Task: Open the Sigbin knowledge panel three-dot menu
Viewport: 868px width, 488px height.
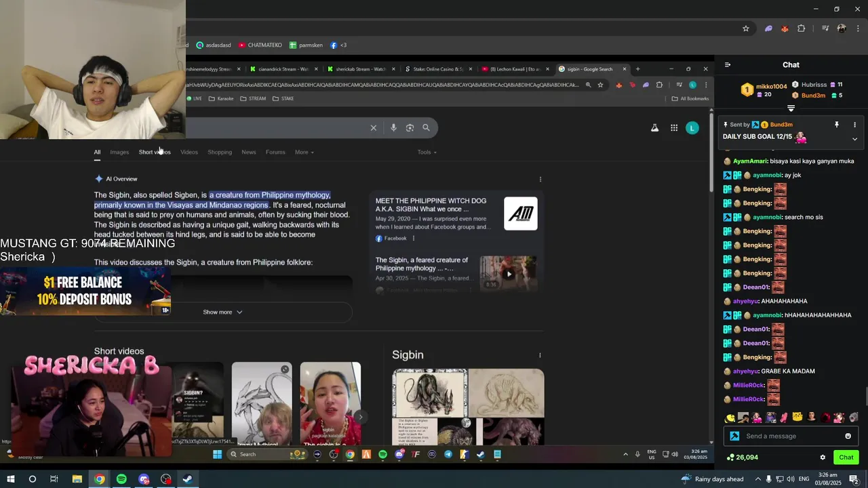Action: [x=540, y=355]
